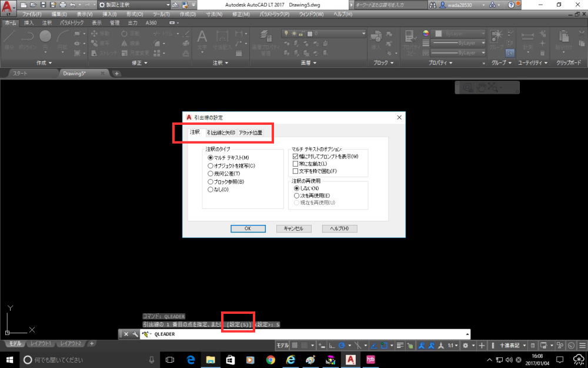This screenshot has width=588, height=368.
Task: Expand the 作成 ribbon panel
Action: pos(44,63)
